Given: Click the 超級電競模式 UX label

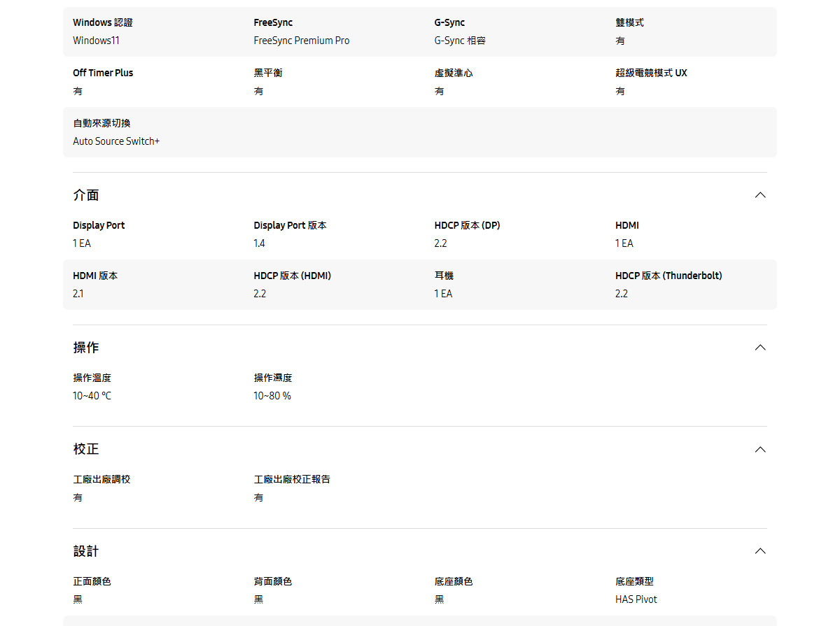Looking at the screenshot, I should (x=651, y=73).
